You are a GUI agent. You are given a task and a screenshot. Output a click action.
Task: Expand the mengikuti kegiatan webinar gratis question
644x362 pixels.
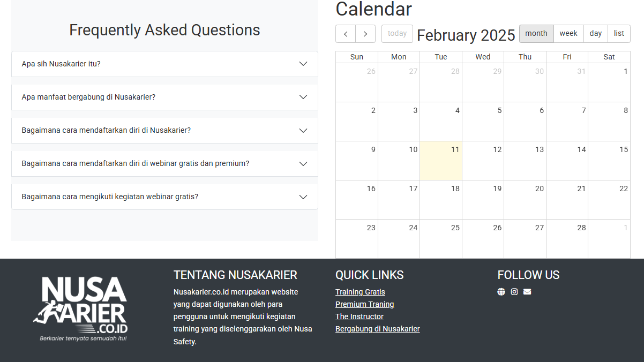pos(164,197)
